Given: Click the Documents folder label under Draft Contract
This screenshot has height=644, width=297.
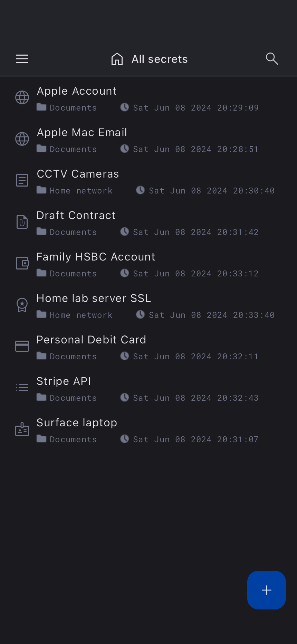Looking at the screenshot, I should (73, 232).
